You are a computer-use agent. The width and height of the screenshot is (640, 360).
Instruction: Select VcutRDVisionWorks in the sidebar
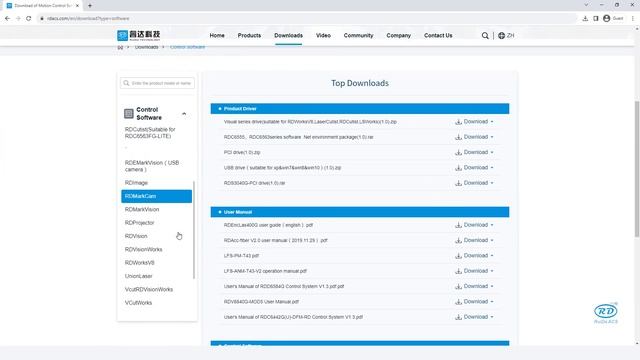[x=149, y=289]
